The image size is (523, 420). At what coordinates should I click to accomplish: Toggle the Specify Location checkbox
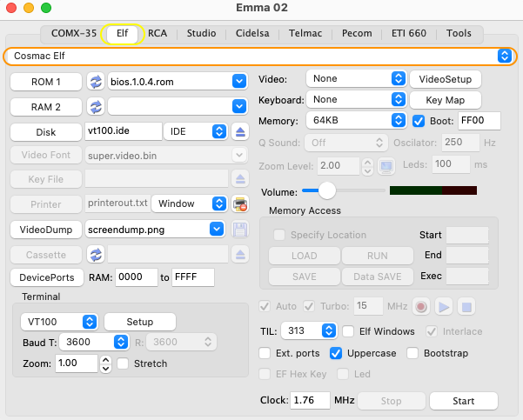click(279, 235)
